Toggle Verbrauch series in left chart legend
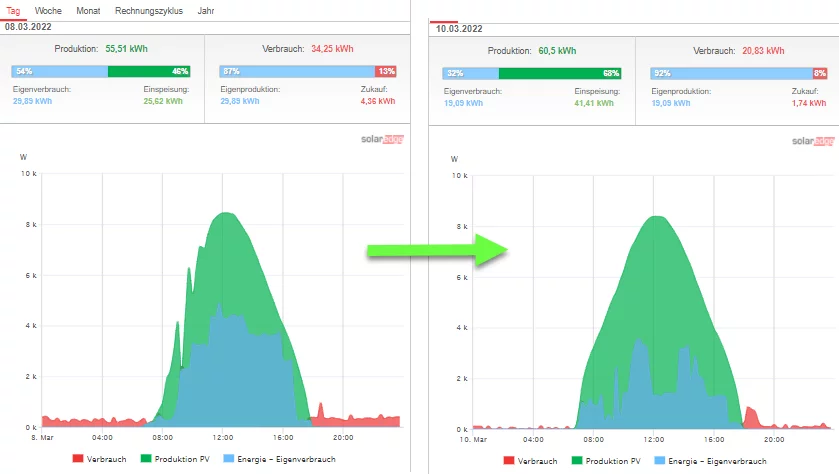The width and height of the screenshot is (839, 474). click(x=100, y=459)
